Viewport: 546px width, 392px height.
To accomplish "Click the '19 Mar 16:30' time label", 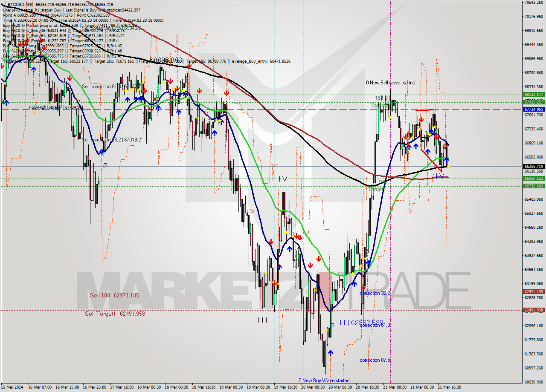I will 286,387.
